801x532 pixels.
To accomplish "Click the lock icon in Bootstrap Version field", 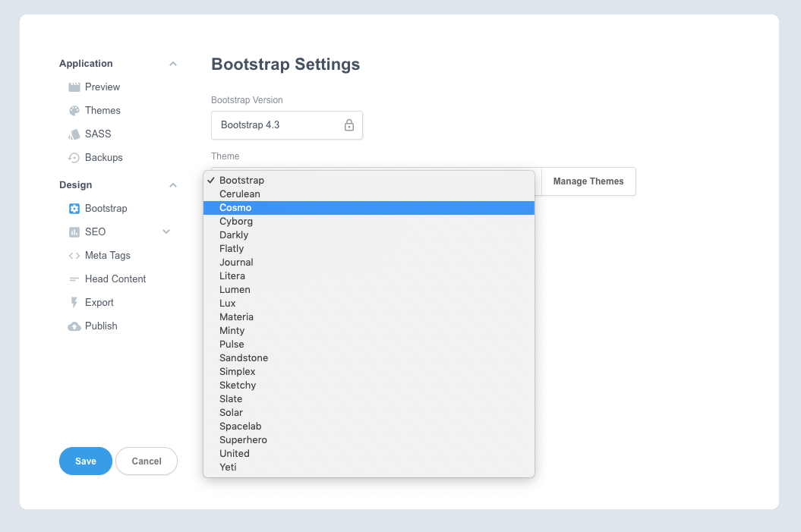I will (349, 125).
